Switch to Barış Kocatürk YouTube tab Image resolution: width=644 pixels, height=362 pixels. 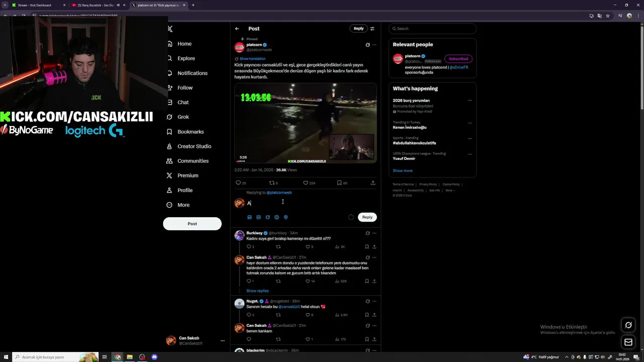click(x=98, y=5)
